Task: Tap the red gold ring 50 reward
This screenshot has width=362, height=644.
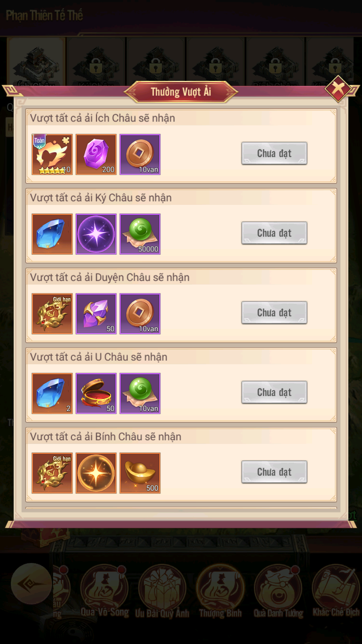Action: pos(96,394)
